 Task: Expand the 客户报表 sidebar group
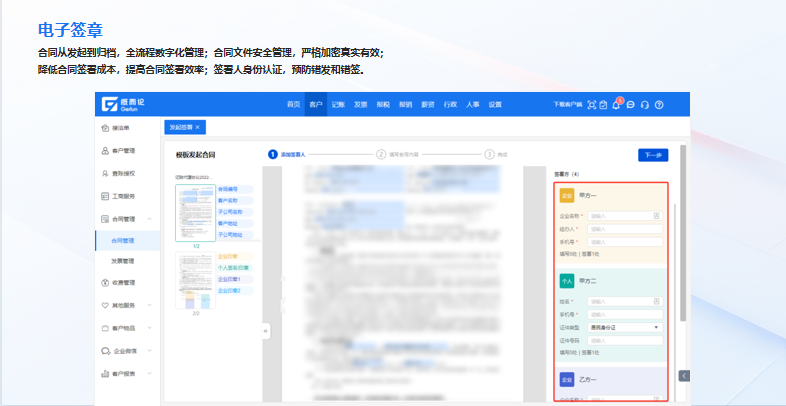[x=150, y=373]
